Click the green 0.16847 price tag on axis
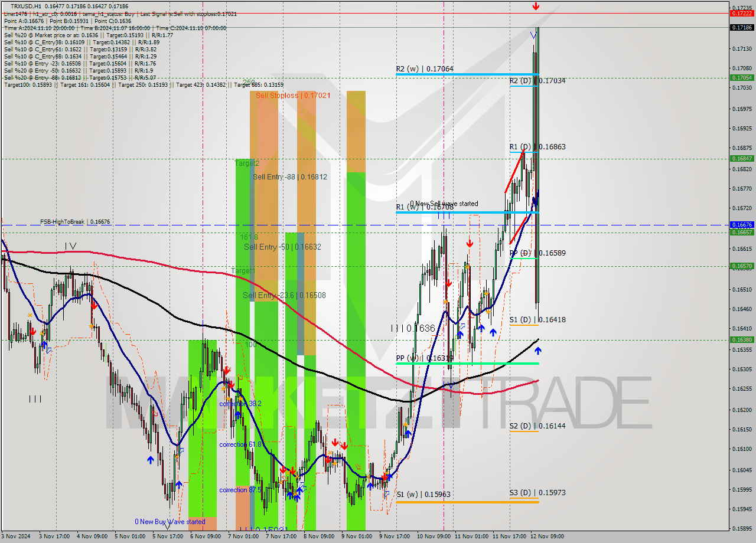The width and height of the screenshot is (756, 543). (x=742, y=158)
